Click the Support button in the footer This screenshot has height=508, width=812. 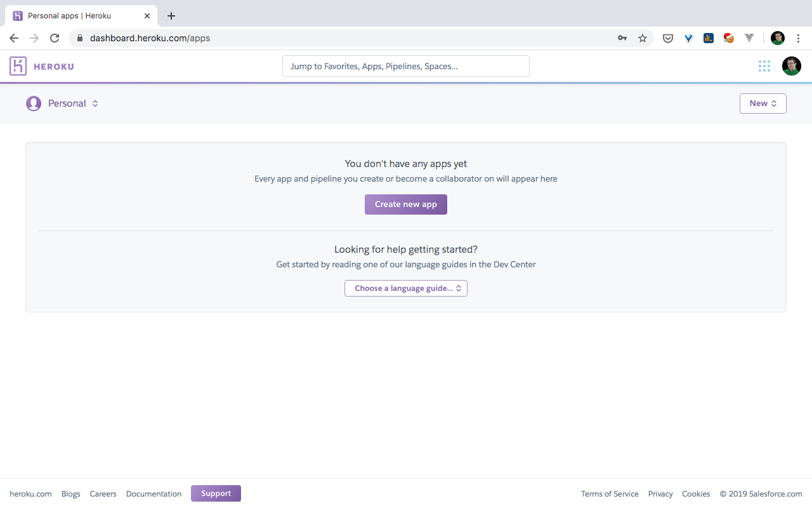(216, 493)
